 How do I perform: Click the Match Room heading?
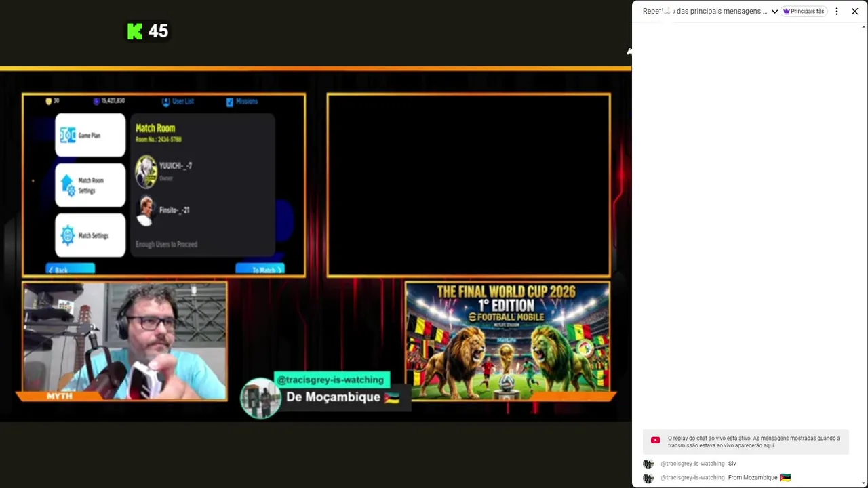click(x=155, y=128)
